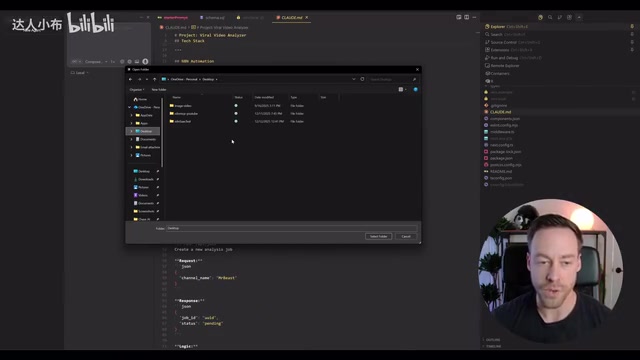Open Extensions in activity menu
Screen dimensions: 640x360
(x=508, y=50)
